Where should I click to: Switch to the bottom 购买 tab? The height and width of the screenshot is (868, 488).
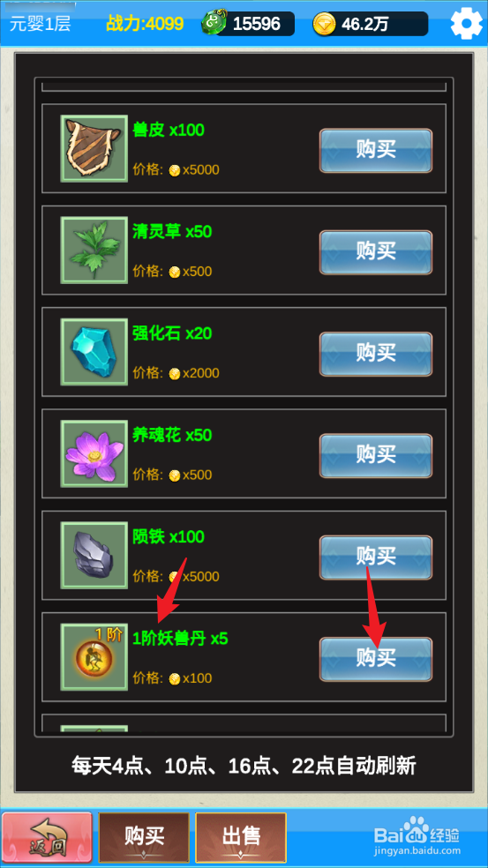coord(144,836)
